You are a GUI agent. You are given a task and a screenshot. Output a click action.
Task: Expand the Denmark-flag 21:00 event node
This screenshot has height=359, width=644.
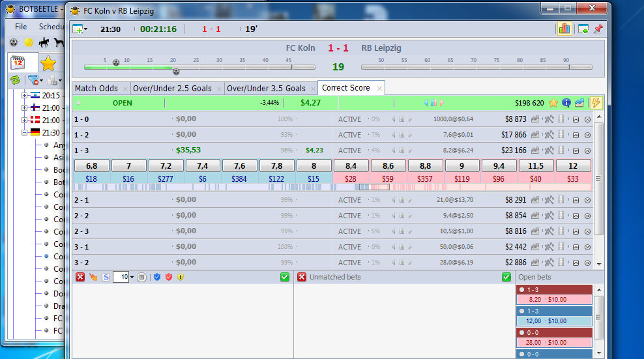tap(24, 120)
